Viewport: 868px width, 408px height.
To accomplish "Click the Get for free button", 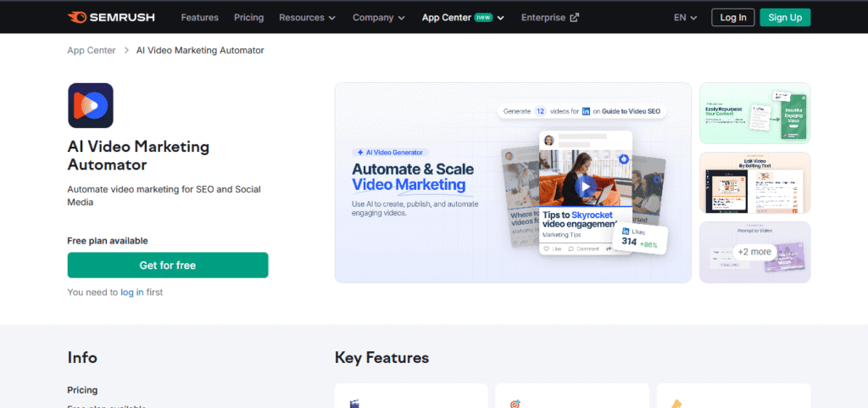I will point(168,265).
